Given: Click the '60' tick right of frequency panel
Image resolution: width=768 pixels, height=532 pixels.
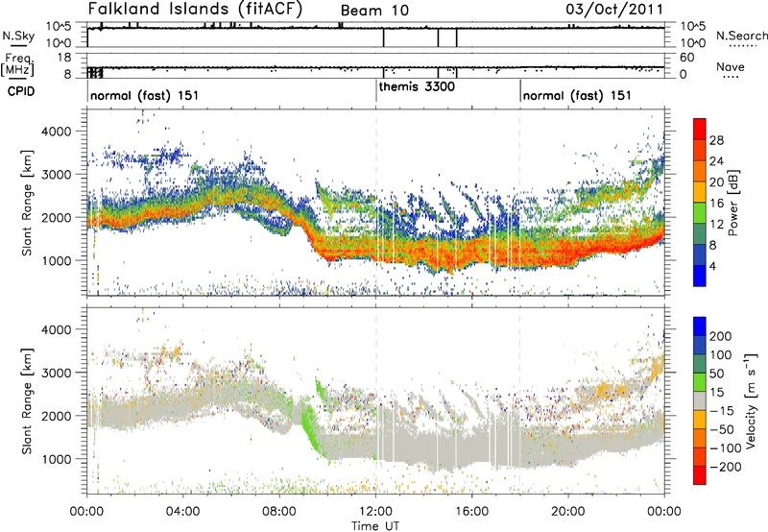Looking at the screenshot, I should click(x=687, y=58).
